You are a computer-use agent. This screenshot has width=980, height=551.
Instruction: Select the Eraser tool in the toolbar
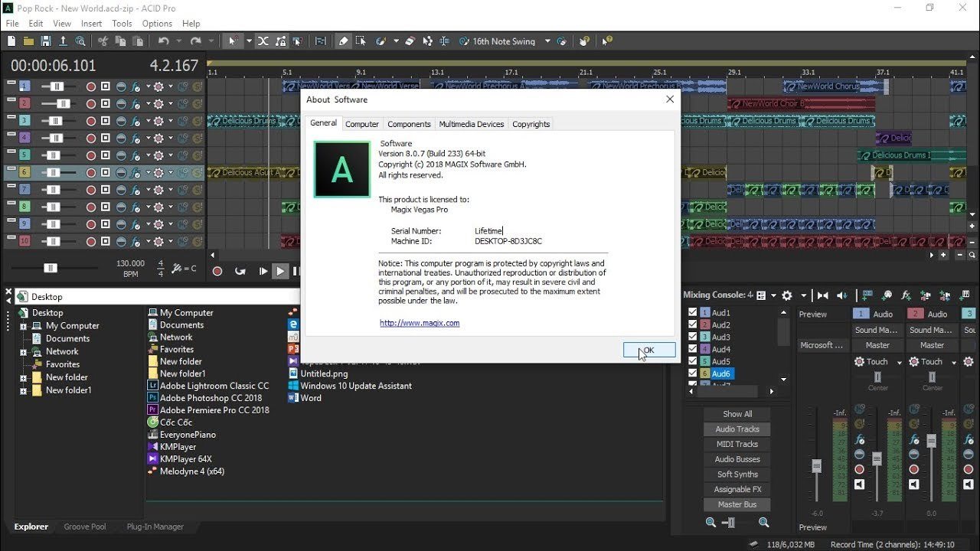point(410,41)
